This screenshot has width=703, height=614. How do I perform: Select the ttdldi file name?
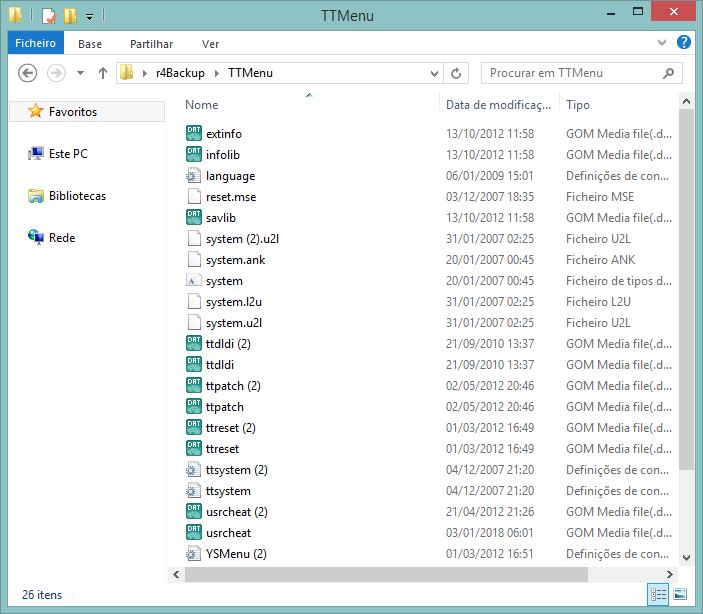point(220,365)
